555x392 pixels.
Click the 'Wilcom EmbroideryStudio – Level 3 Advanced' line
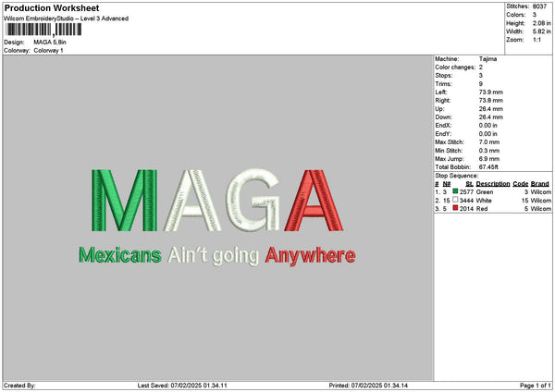coord(67,18)
